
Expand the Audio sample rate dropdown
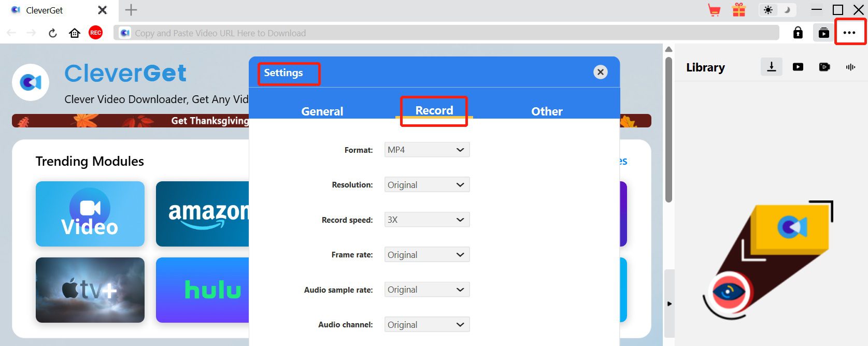point(426,290)
